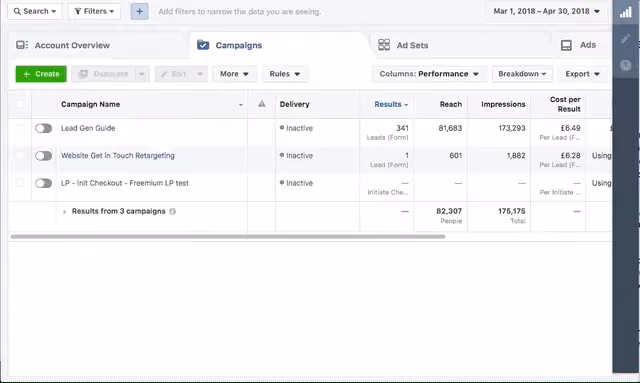Tick the checkbox for Website Get In Touch Retargeting

point(20,156)
